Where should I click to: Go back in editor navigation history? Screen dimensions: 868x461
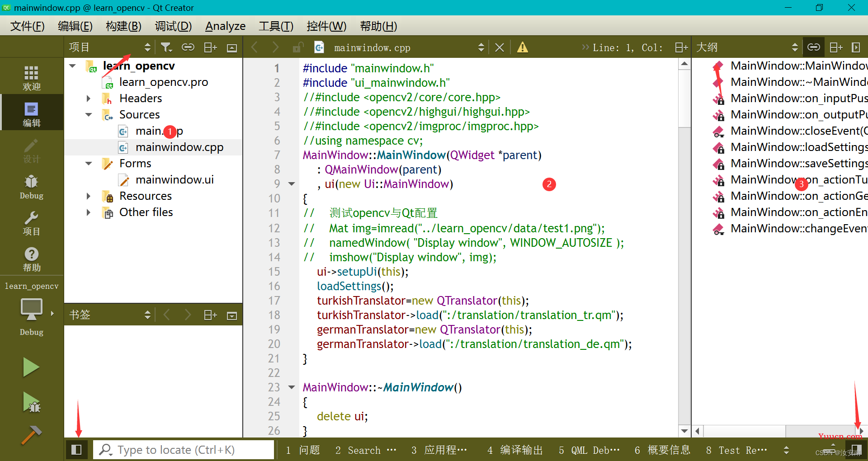pyautogui.click(x=255, y=47)
